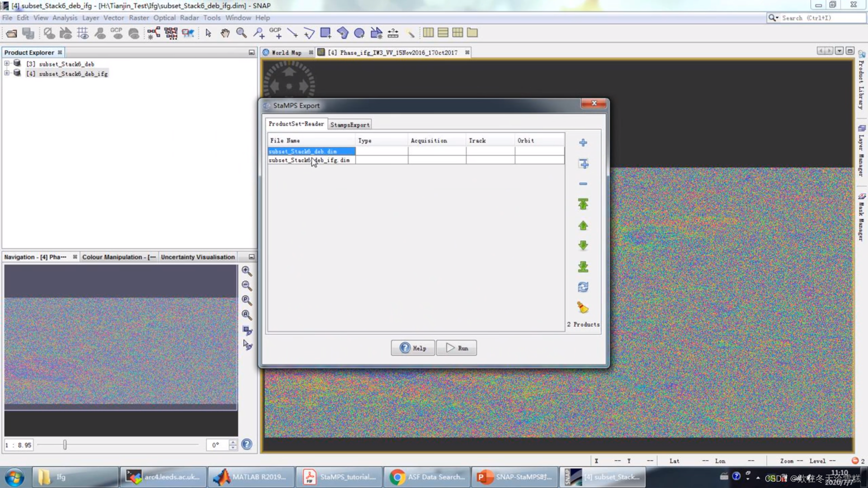Click the navigation zoom slider handle
Screen dimensions: 868x488
65,445
